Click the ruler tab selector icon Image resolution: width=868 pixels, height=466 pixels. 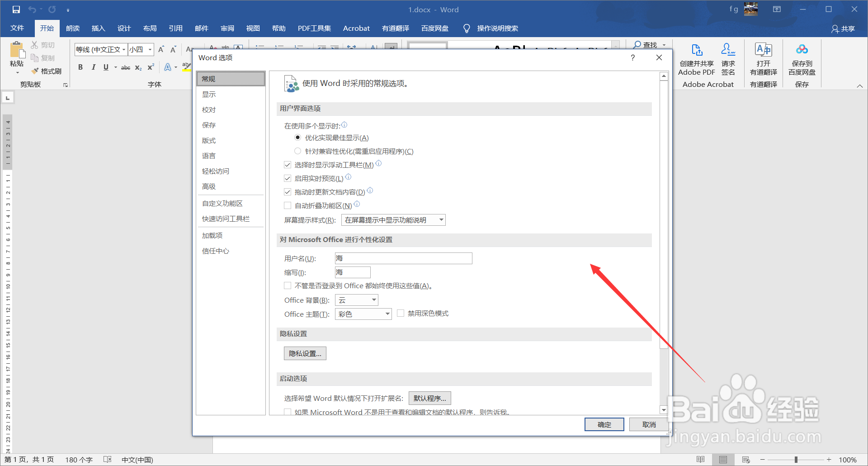click(8, 97)
